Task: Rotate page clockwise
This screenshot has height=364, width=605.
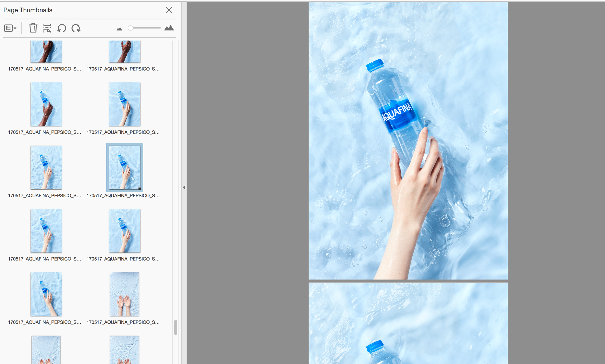Action: 76,28
